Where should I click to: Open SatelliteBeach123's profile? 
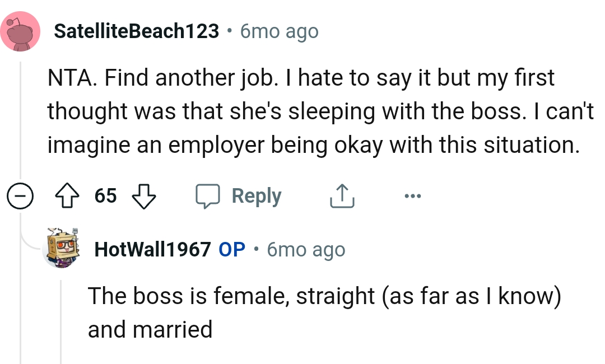pyautogui.click(x=136, y=31)
